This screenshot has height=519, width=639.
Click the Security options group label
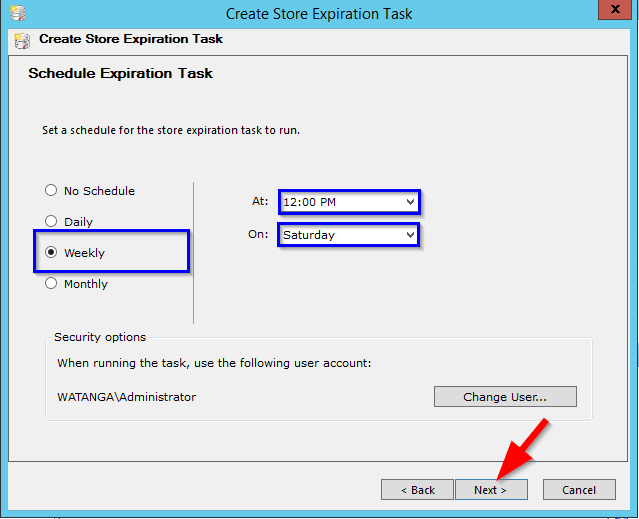click(100, 337)
